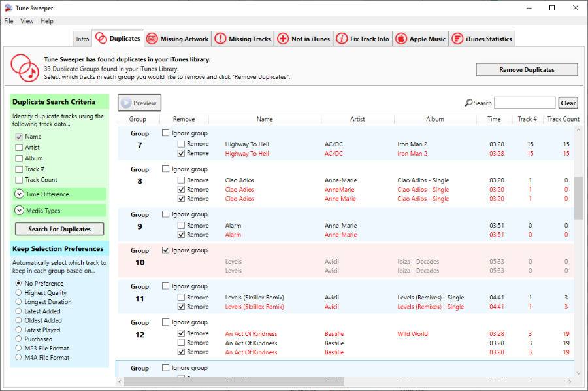
Task: Click the Fix Track Info icon
Action: click(x=342, y=39)
